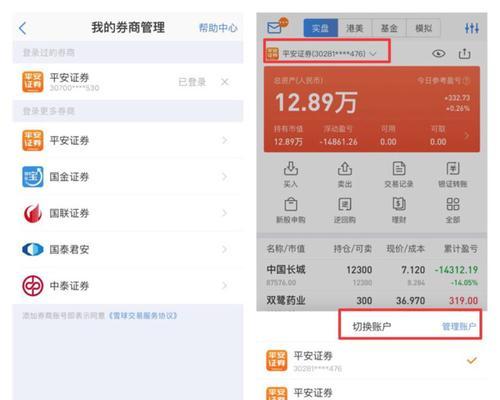The image size is (500, 400).
Task: Open 理财 icon
Action: click(399, 204)
